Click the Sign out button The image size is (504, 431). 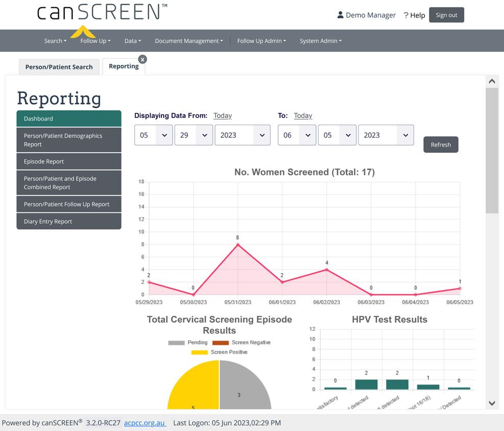[x=446, y=15]
